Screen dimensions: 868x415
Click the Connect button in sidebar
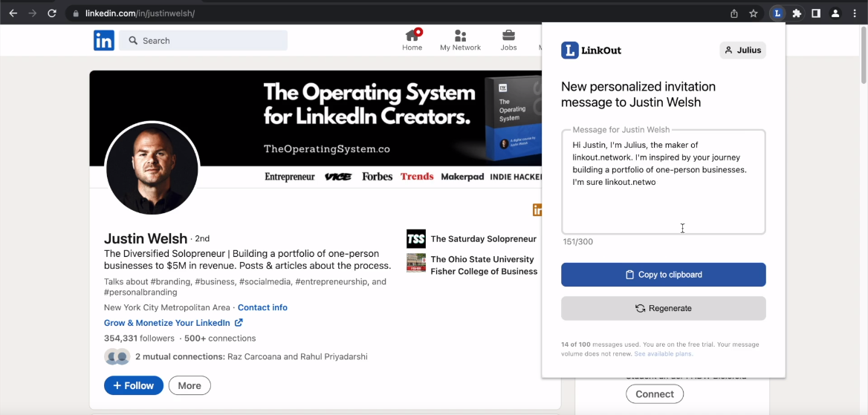655,394
